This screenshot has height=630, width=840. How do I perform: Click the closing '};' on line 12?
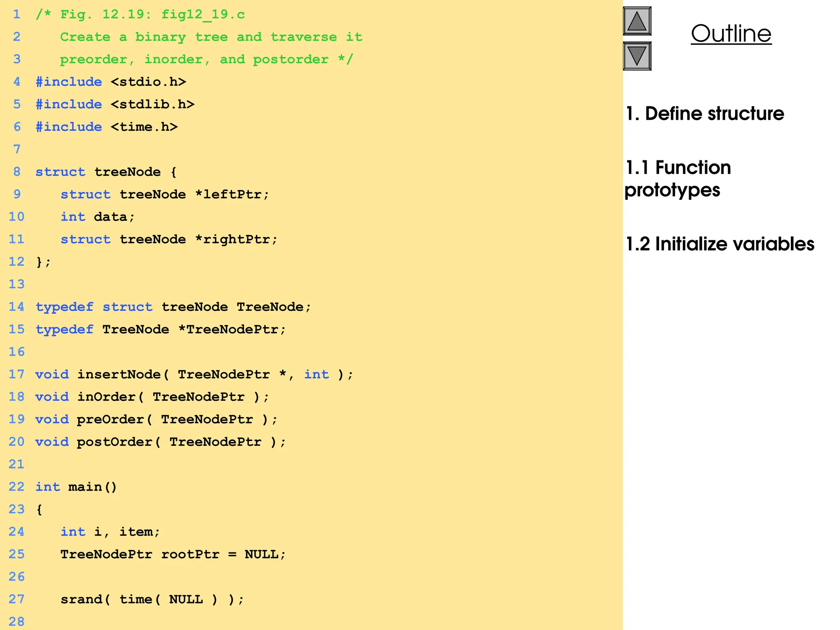[x=43, y=262]
